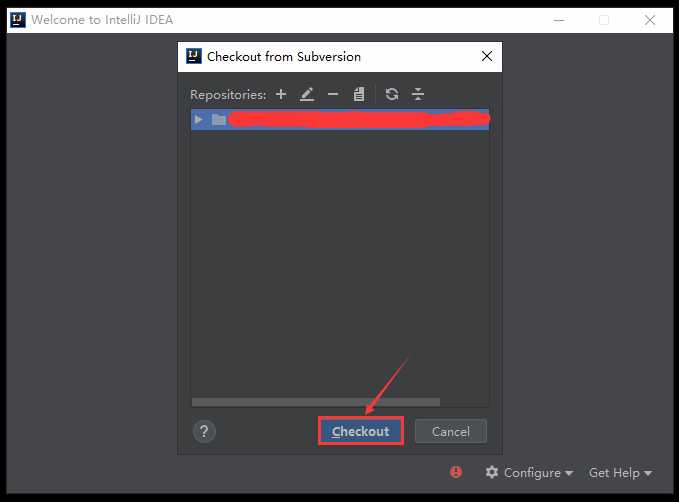679x502 pixels.
Task: Close the Checkout from Subversion dialog
Action: tap(487, 56)
